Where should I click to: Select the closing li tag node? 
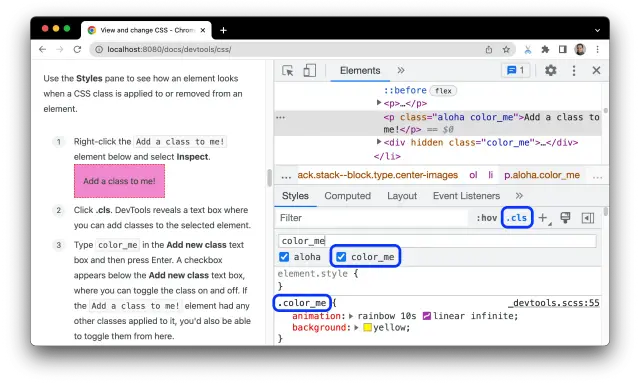[387, 156]
